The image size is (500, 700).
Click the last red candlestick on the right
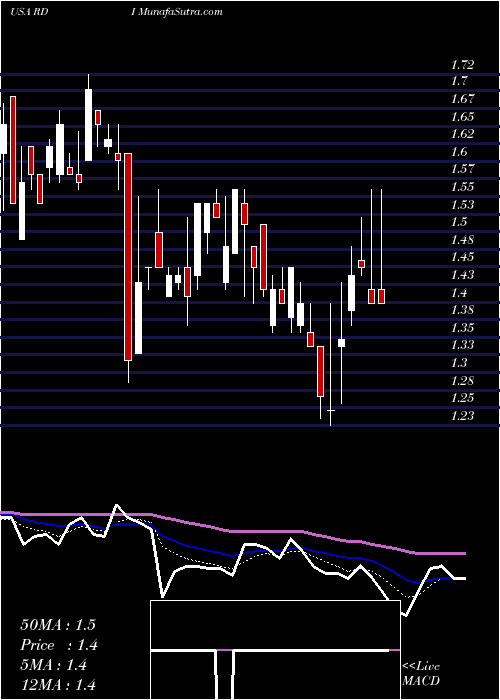coord(382,296)
